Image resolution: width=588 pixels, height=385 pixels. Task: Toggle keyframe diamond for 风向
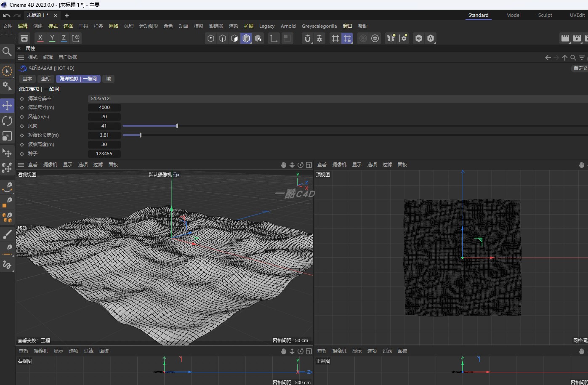point(22,126)
